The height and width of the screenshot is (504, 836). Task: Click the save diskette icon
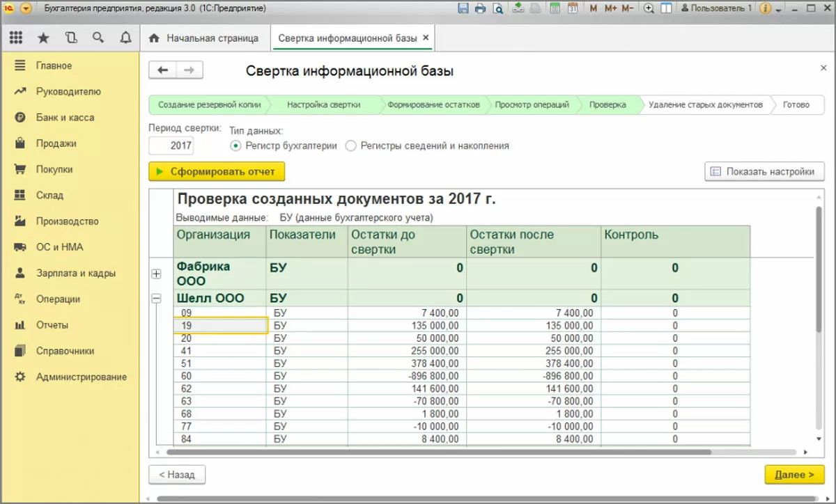pyautogui.click(x=463, y=8)
